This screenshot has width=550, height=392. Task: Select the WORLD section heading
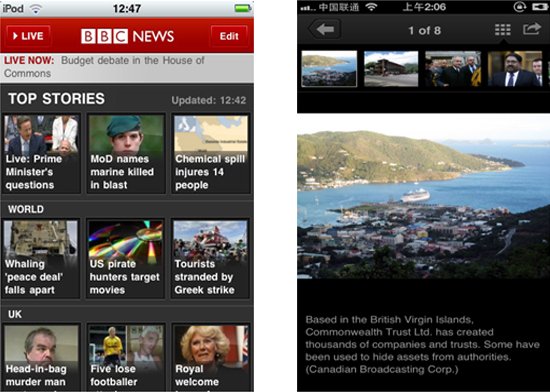(x=26, y=209)
